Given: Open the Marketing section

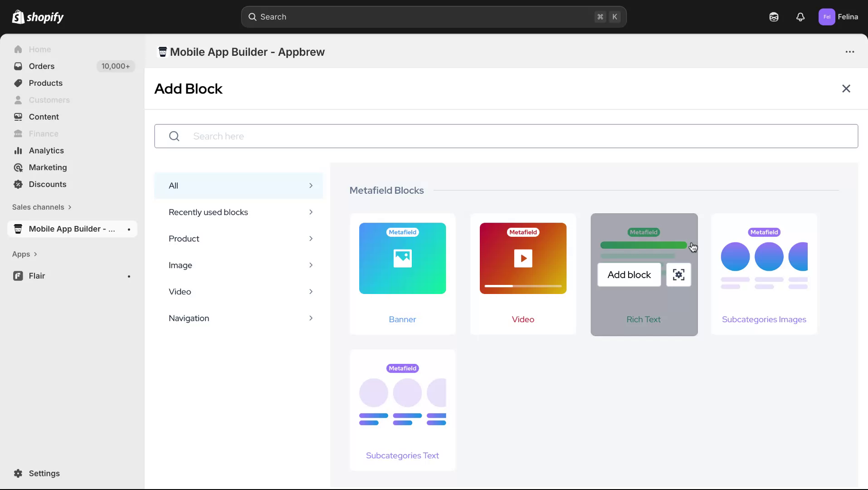Looking at the screenshot, I should pyautogui.click(x=47, y=167).
